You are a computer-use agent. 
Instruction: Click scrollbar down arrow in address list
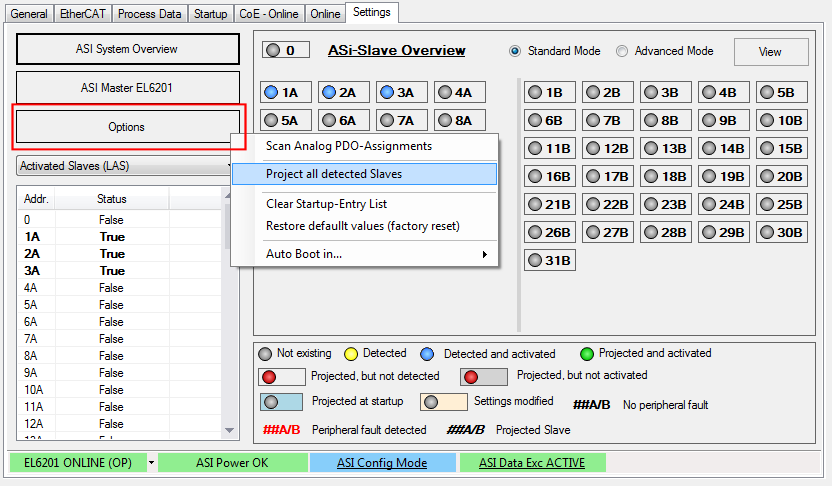pos(229,430)
